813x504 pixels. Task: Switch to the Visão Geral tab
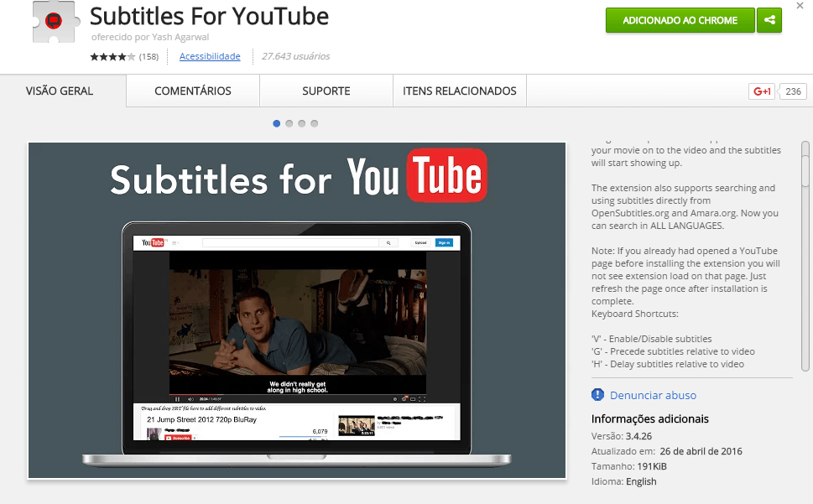point(60,91)
